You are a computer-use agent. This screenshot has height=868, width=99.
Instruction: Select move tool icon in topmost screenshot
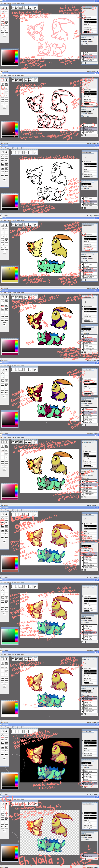click(x=6, y=8)
